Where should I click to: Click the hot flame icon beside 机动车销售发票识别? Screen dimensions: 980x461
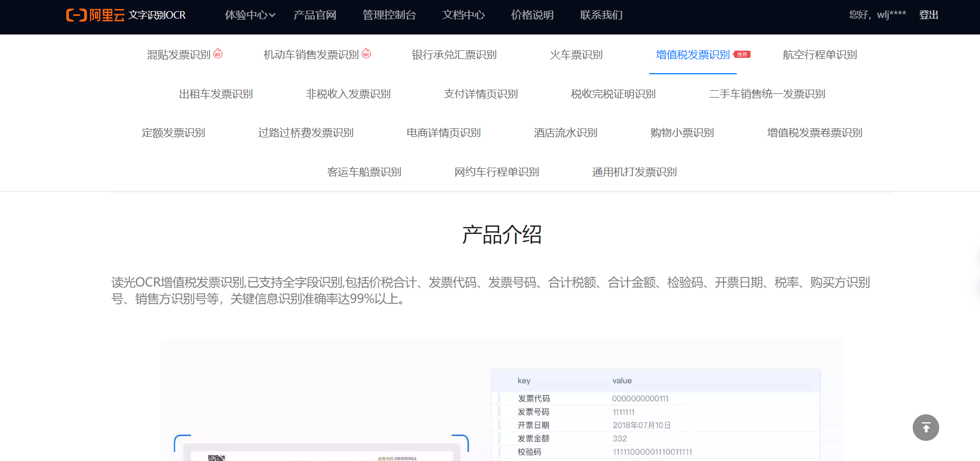pos(366,54)
